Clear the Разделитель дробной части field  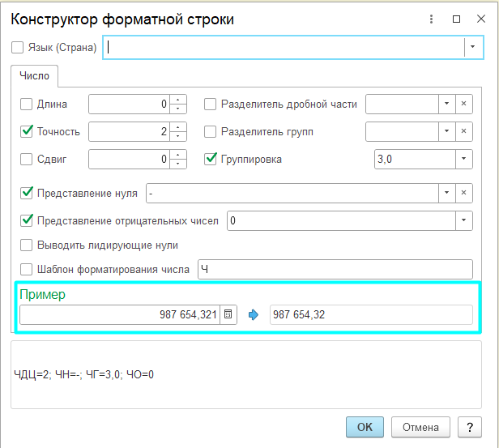coord(464,105)
